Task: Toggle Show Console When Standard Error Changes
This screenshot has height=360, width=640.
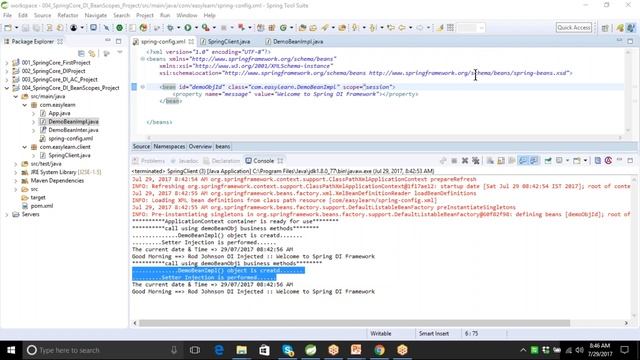Action: coord(534,161)
